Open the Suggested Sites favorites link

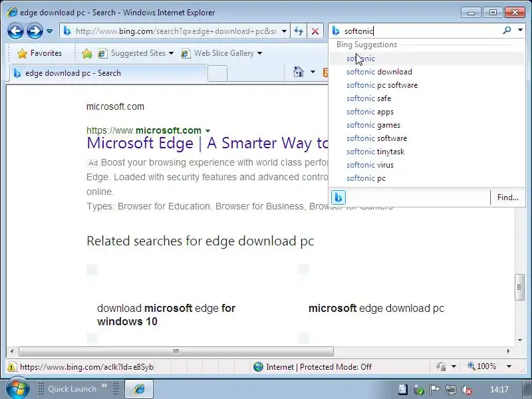133,53
